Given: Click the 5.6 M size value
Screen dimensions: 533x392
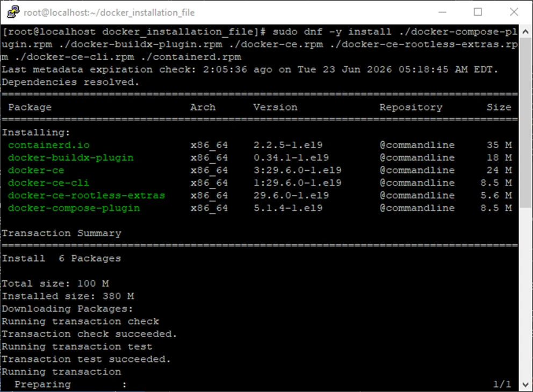Looking at the screenshot, I should pyautogui.click(x=496, y=195).
